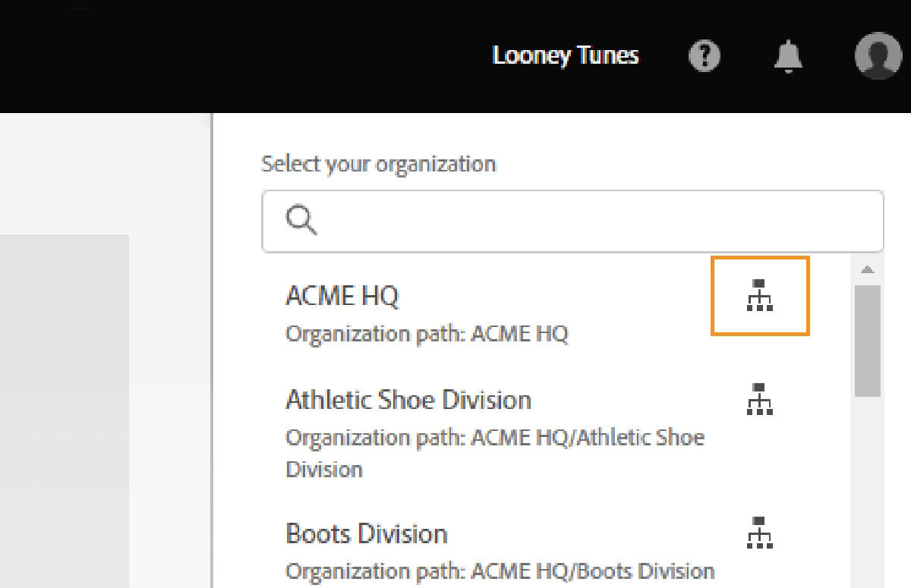Click the organization list scrollbar up arrow

pyautogui.click(x=868, y=269)
